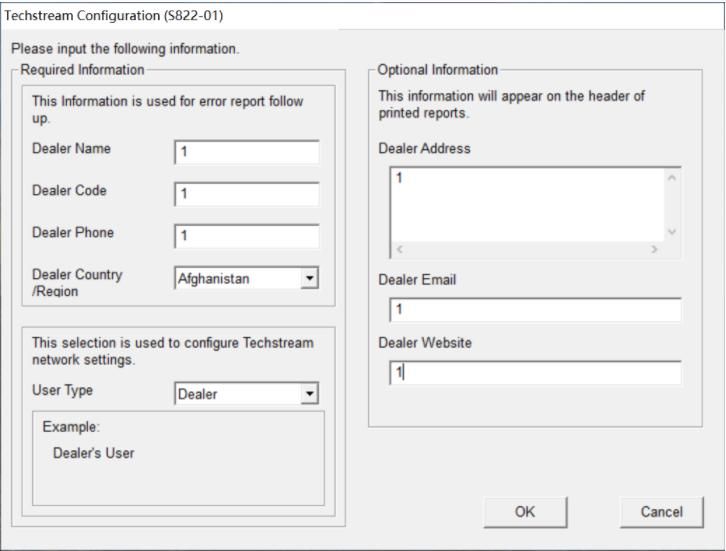Open the User Type dropdown arrow

(309, 394)
